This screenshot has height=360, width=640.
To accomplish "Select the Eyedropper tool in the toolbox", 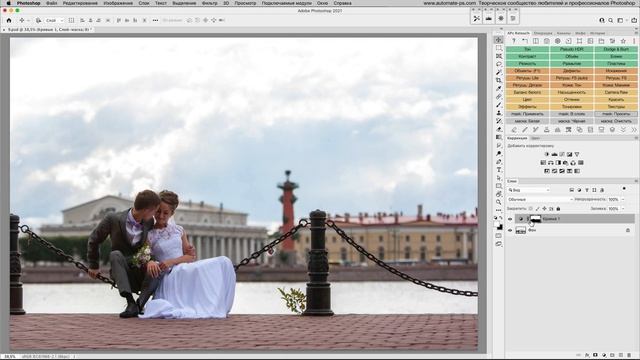I will [499, 89].
